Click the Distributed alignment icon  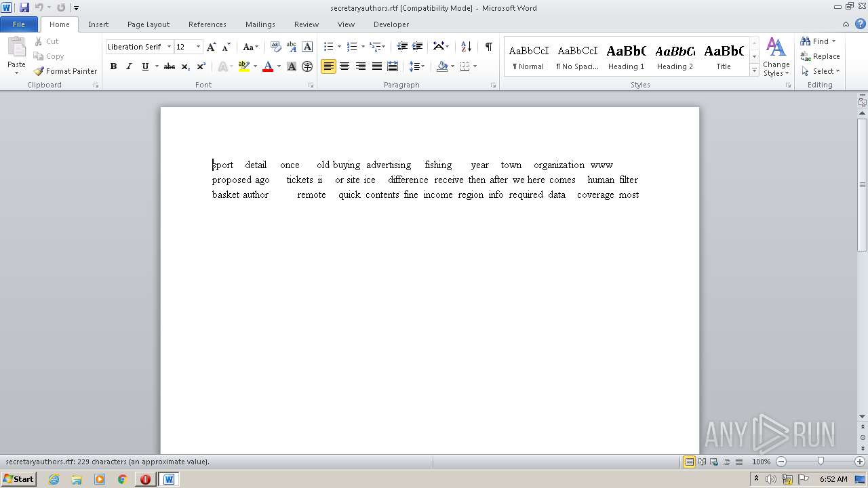coord(393,66)
